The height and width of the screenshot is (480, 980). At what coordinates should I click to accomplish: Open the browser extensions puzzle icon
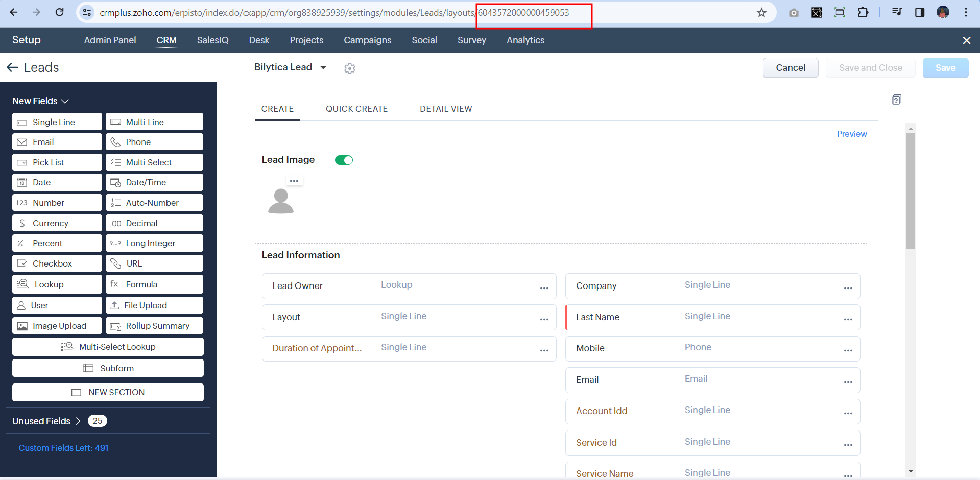coord(863,12)
